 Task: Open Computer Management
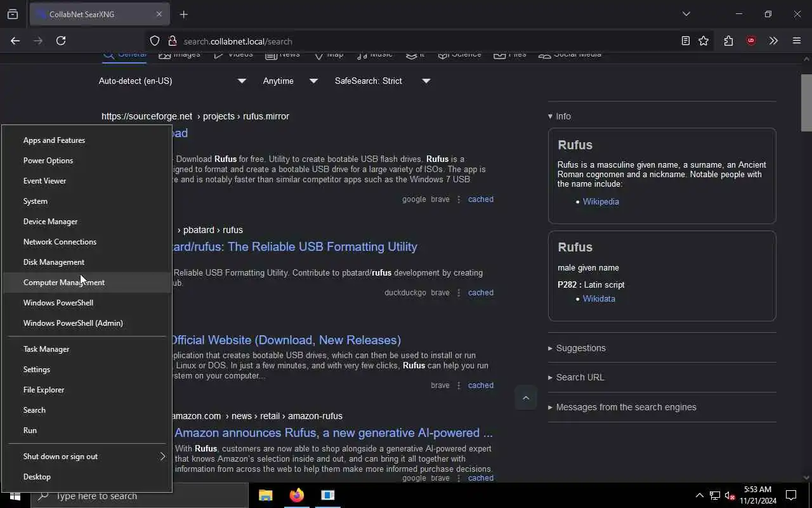[88, 283]
